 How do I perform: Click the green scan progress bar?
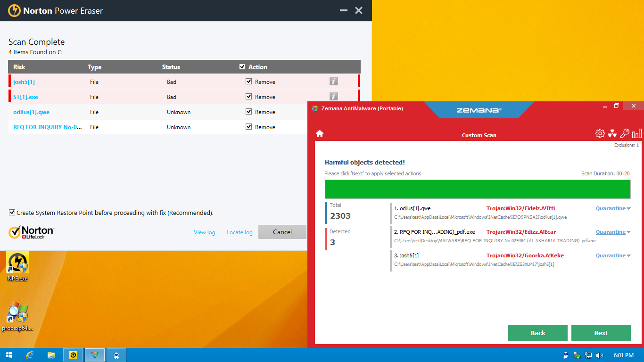coord(478,189)
